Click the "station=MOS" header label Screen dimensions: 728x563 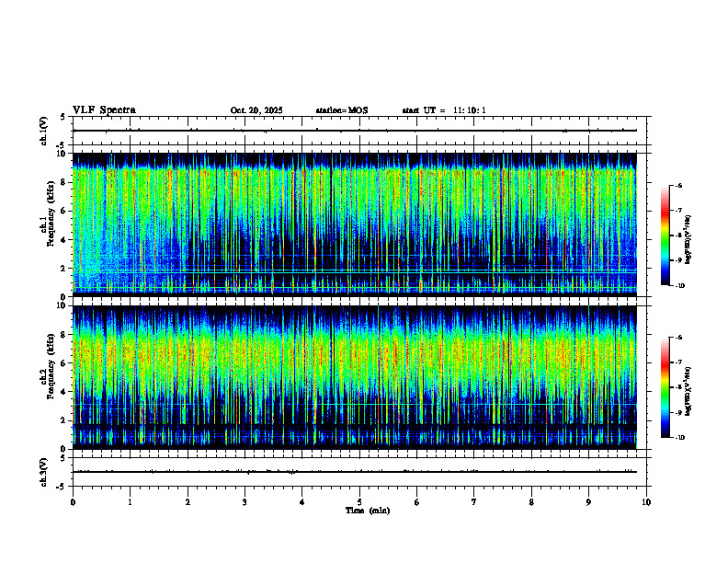click(x=342, y=110)
